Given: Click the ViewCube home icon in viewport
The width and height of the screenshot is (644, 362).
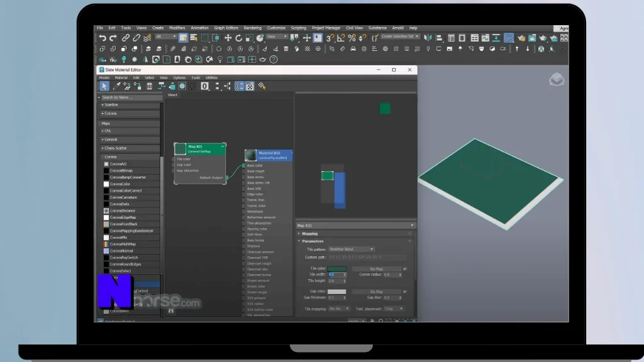Looking at the screenshot, I should point(557,79).
